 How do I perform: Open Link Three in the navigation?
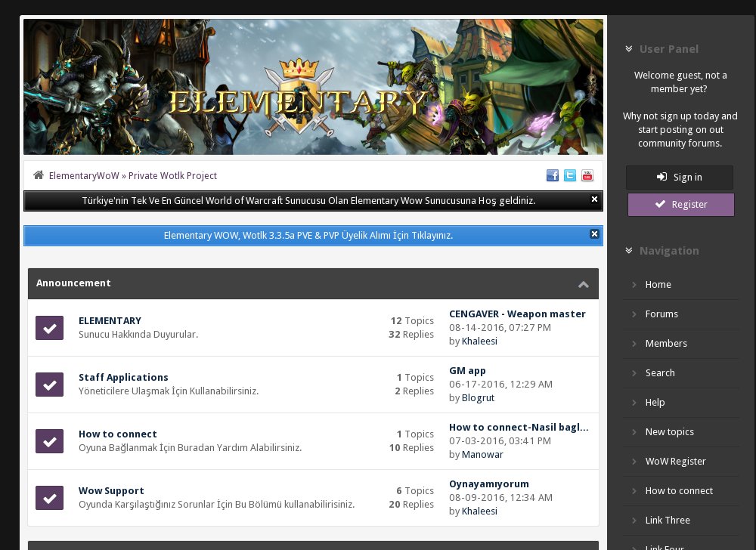(668, 520)
